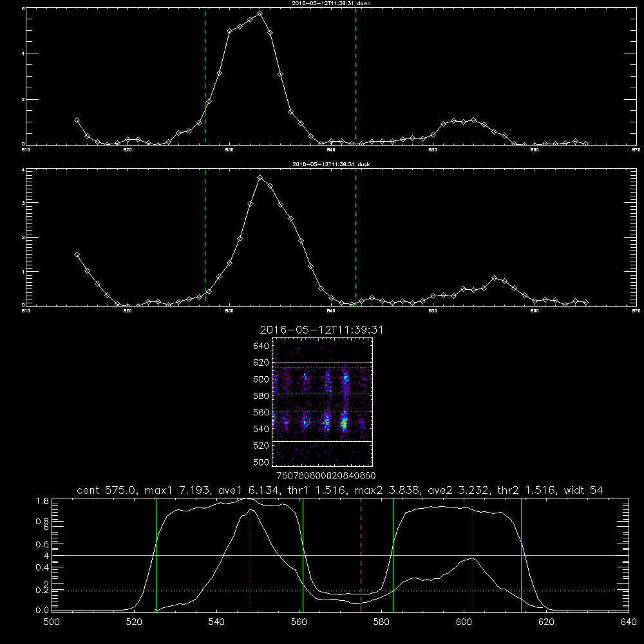Click the leftmost diamond marker on the dusk curve
This screenshot has width=644, height=644.
click(x=77, y=254)
